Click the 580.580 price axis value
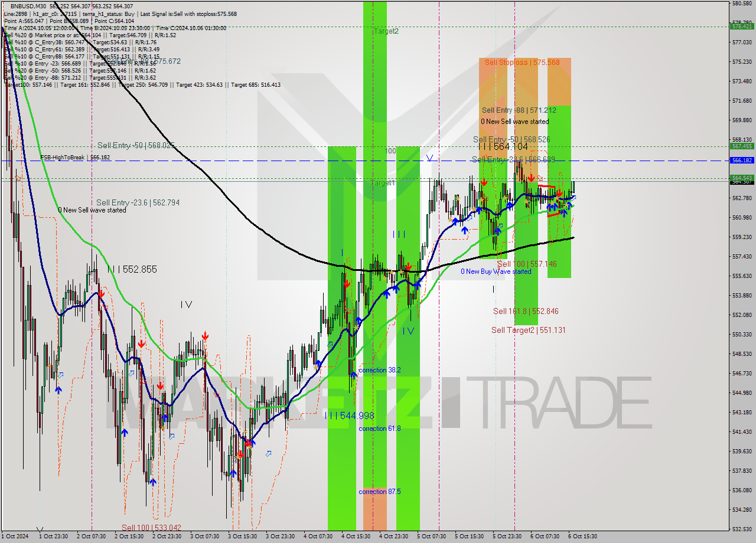The image size is (756, 543). (x=742, y=3)
